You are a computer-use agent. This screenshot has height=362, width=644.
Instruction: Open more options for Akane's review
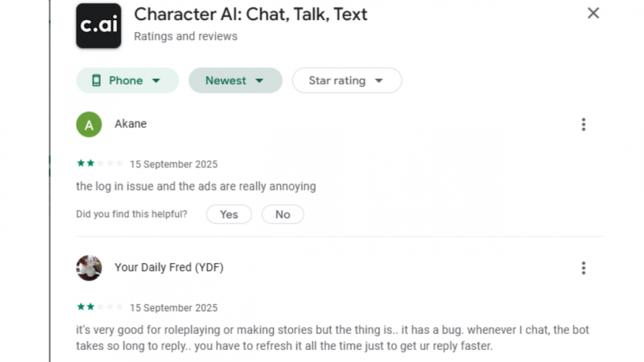coord(583,125)
